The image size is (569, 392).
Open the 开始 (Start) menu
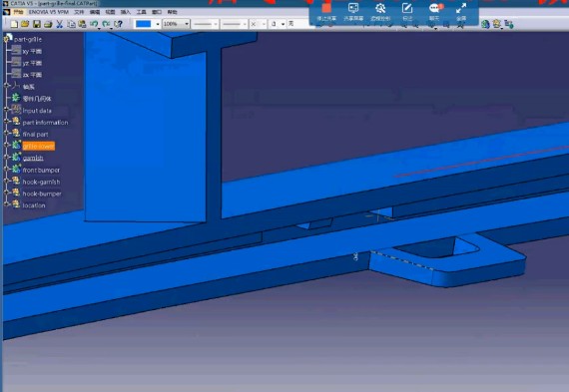(x=18, y=12)
